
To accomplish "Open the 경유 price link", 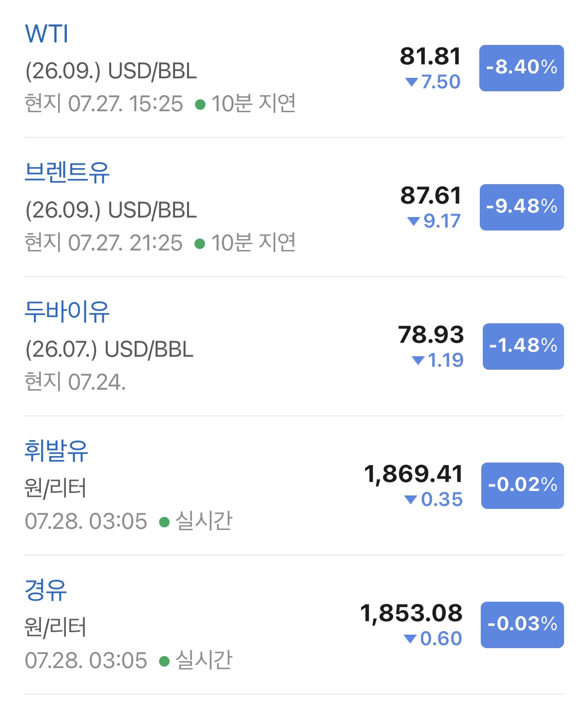I will (45, 590).
